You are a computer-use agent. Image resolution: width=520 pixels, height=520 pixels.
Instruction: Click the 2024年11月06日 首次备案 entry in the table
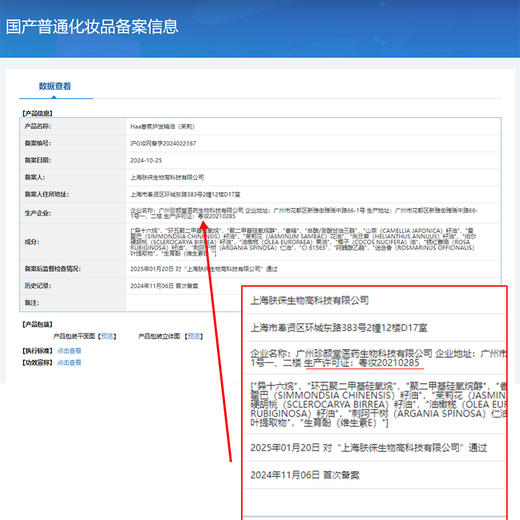pyautogui.click(x=164, y=286)
